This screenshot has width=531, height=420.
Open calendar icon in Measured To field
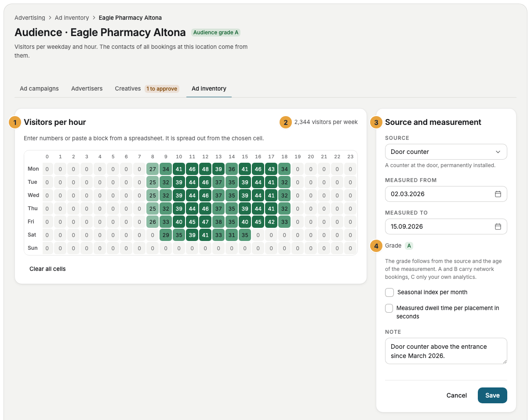(x=498, y=226)
